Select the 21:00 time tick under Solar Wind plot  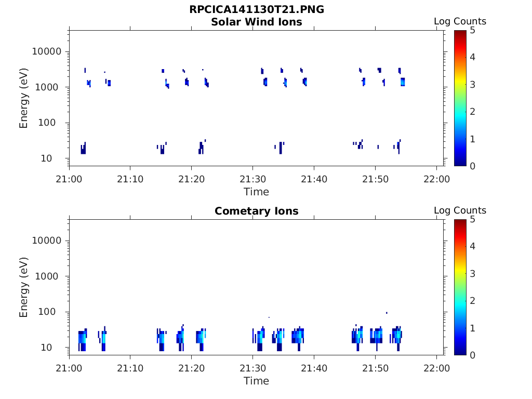(69, 179)
